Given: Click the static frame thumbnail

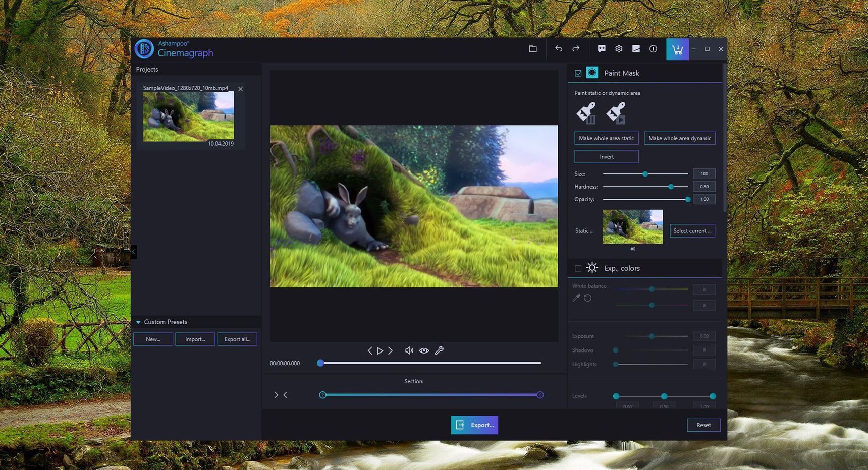Looking at the screenshot, I should click(632, 227).
